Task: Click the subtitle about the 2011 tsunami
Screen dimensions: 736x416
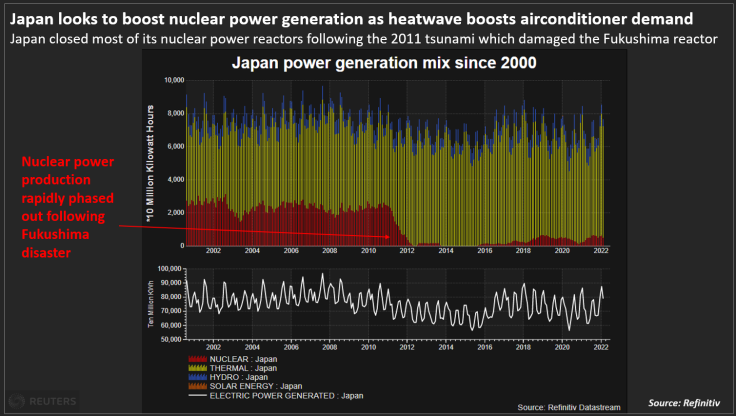Action: point(363,39)
